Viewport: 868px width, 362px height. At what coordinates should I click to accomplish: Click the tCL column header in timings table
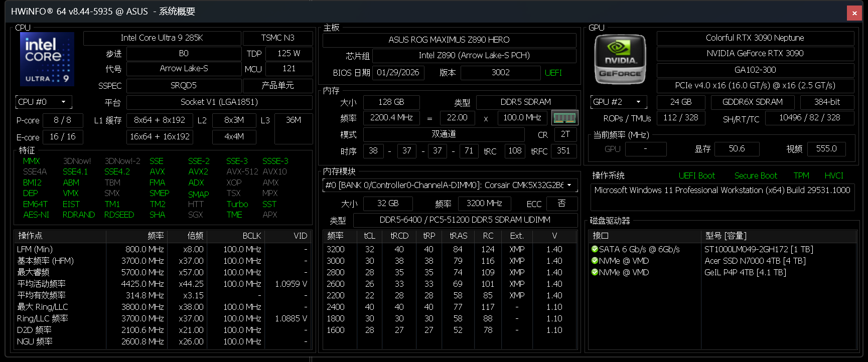tap(369, 236)
